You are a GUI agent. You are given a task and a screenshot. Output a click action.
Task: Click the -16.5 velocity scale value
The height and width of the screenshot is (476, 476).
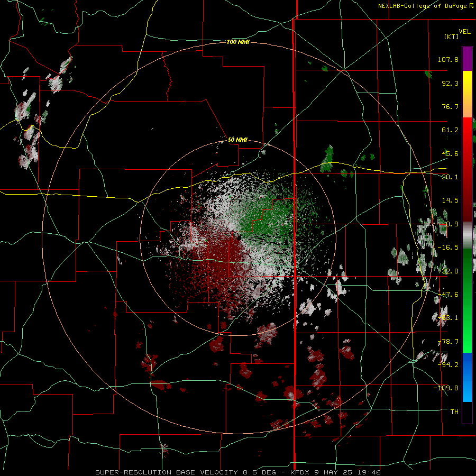(448, 248)
